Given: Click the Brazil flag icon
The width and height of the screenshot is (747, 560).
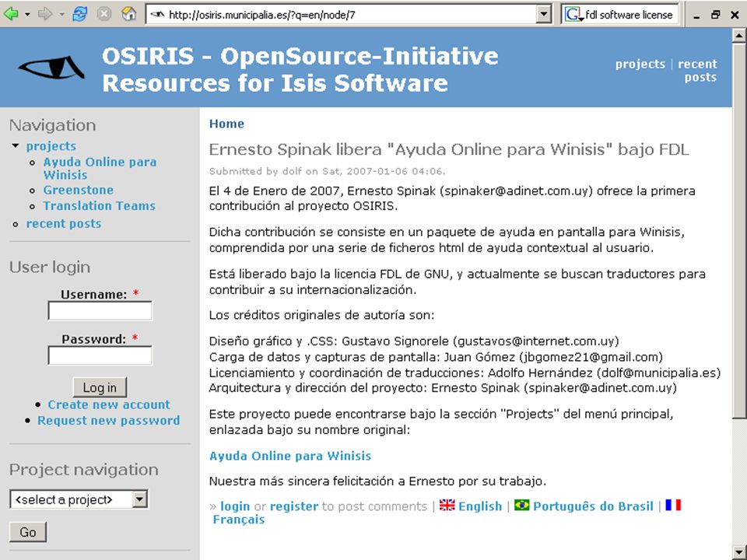Looking at the screenshot, I should 521,505.
